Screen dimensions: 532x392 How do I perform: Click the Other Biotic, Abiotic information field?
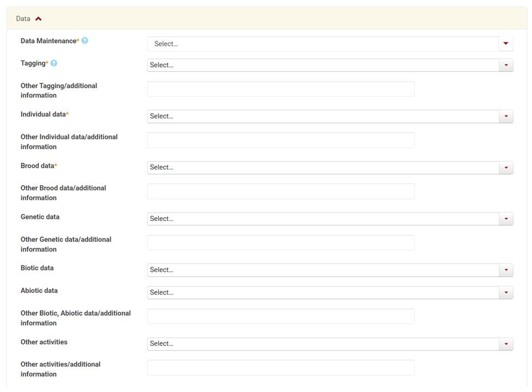point(281,317)
